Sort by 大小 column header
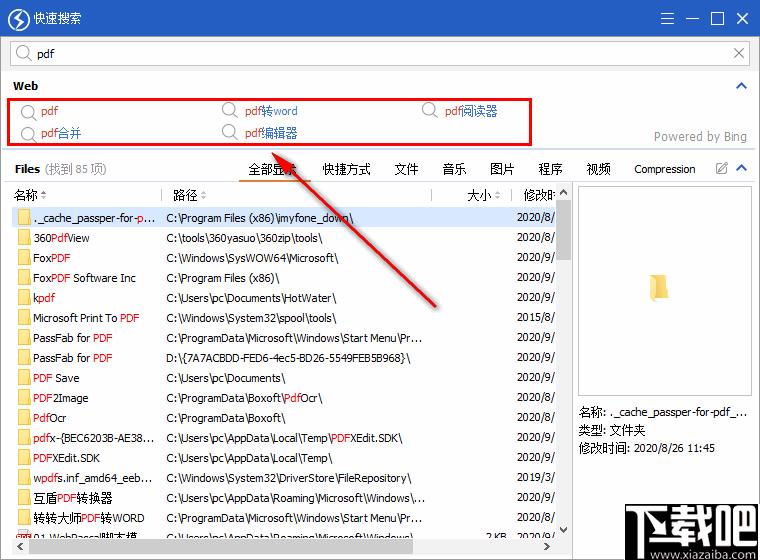760x560 pixels. click(483, 195)
